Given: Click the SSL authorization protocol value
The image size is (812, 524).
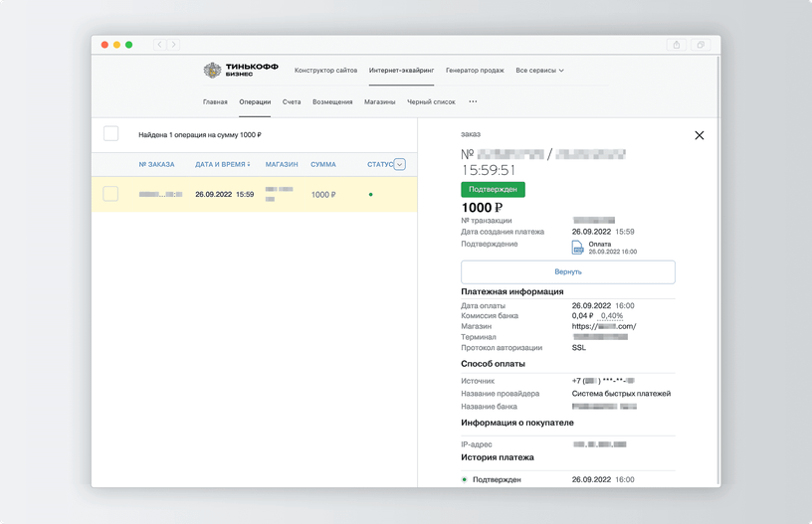Looking at the screenshot, I should (579, 348).
